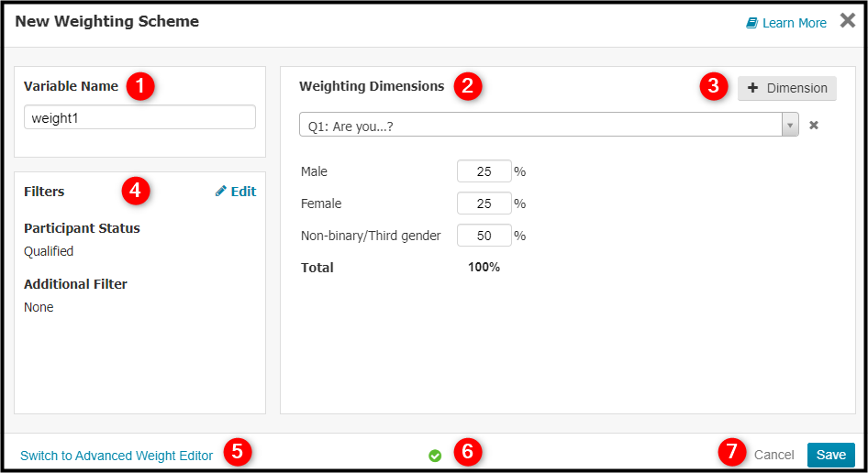Click the Variable Name field weight1

coord(139,117)
